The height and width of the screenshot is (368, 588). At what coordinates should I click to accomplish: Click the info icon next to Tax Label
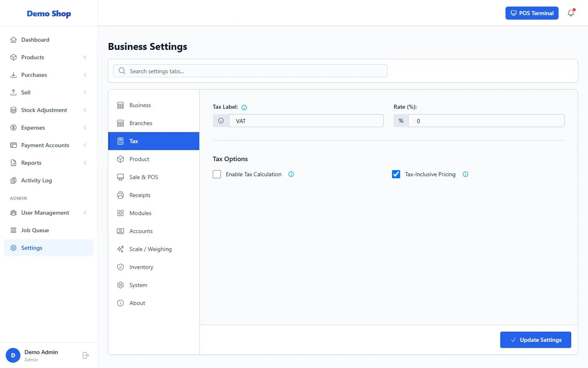tap(244, 108)
